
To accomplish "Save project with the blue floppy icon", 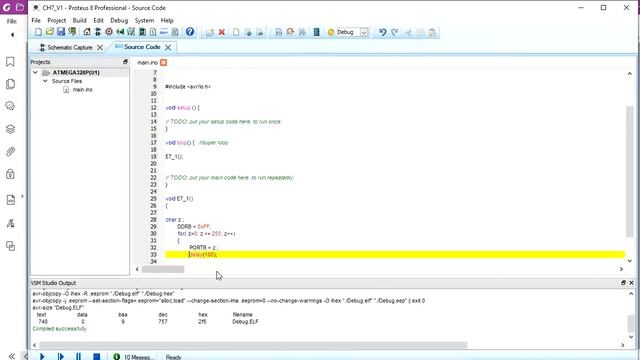I will pyautogui.click(x=61, y=32).
